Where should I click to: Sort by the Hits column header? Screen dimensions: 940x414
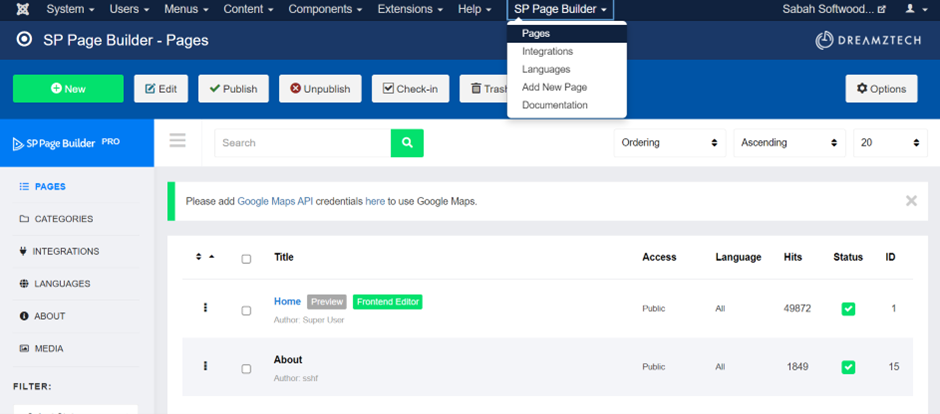793,257
